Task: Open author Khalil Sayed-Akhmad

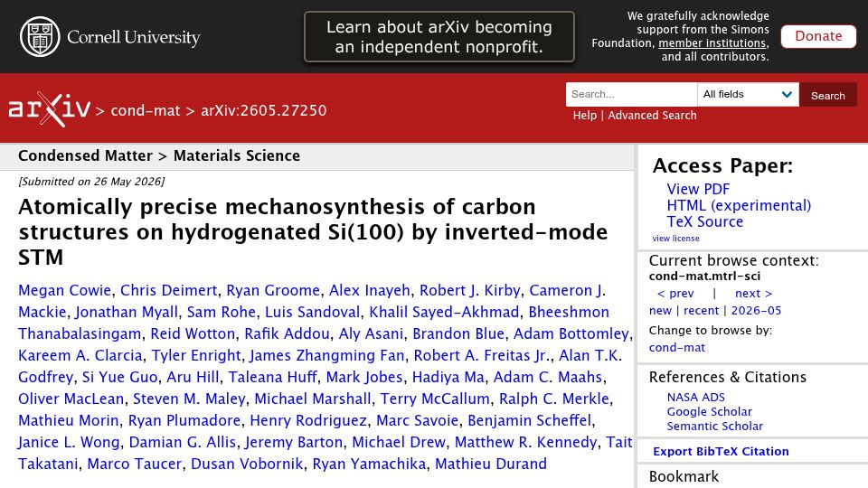Action: [x=445, y=312]
